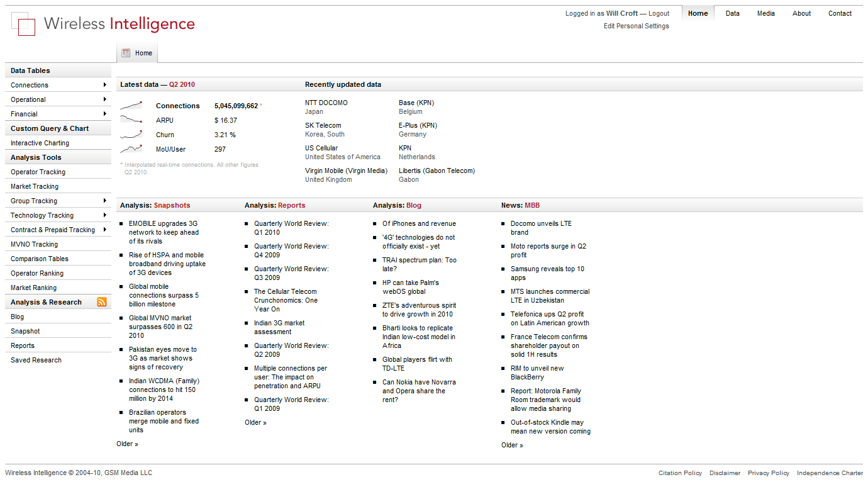Open Edit Personal Settings
The image size is (868, 482).
(x=636, y=26)
